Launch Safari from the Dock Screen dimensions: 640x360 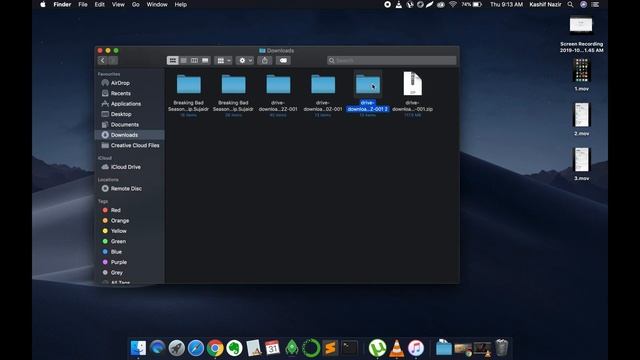[196, 348]
